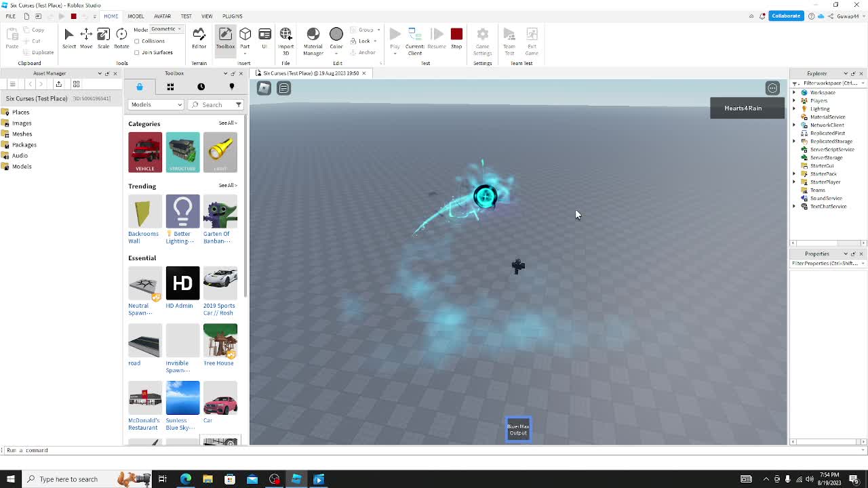Toggle the Toolbox panel button

(x=225, y=39)
